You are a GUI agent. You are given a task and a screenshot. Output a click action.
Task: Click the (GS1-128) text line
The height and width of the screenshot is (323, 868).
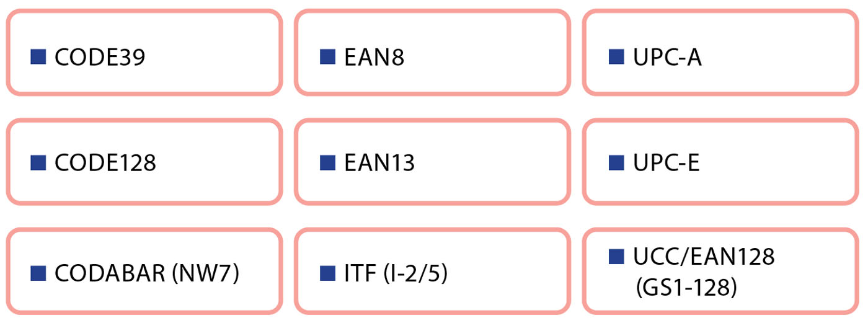[686, 288]
